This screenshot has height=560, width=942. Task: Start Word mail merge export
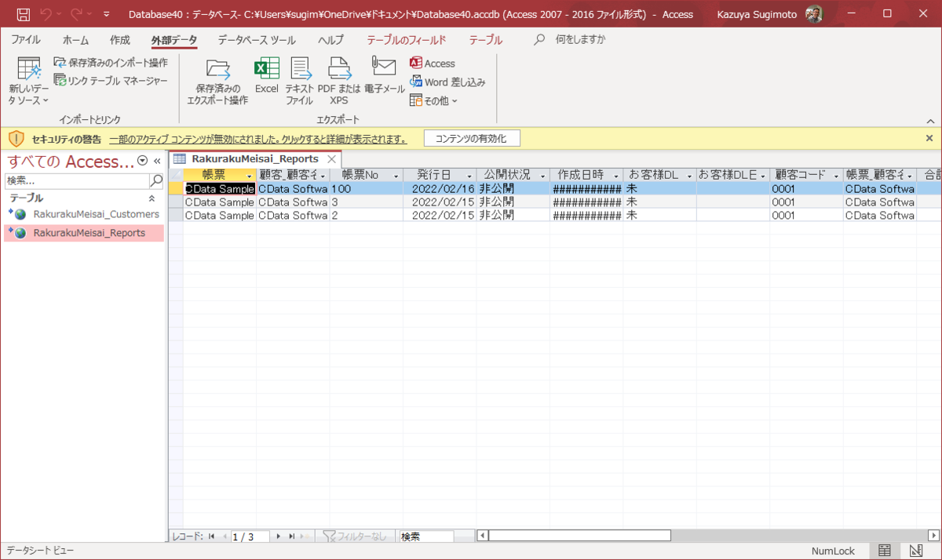[447, 82]
